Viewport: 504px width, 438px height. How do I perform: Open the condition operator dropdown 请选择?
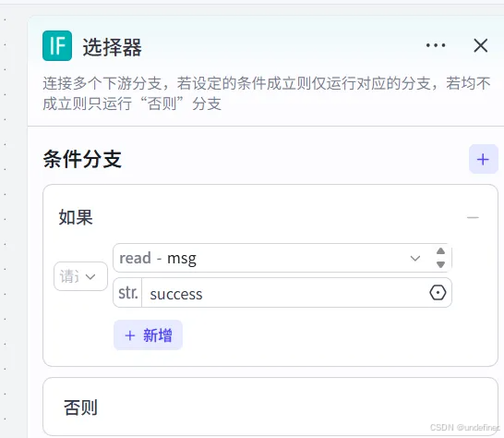coord(80,276)
